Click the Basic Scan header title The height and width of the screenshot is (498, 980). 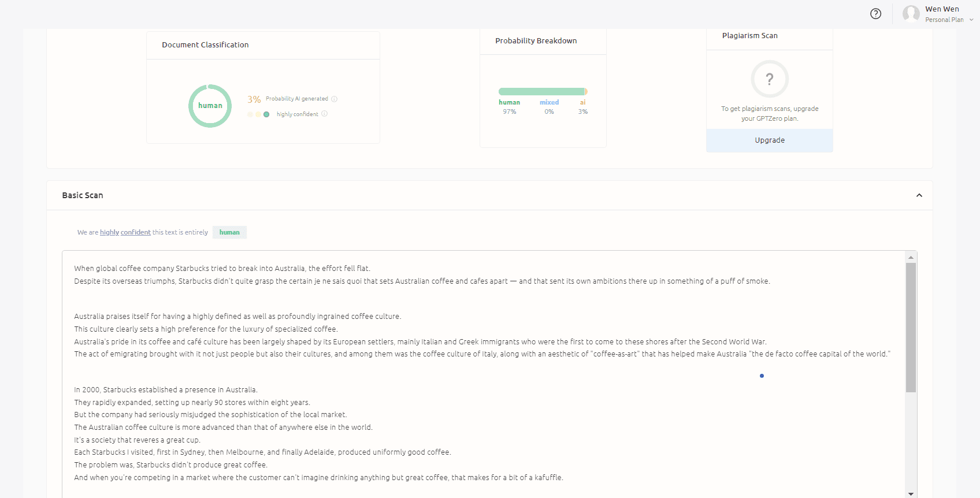click(x=83, y=195)
